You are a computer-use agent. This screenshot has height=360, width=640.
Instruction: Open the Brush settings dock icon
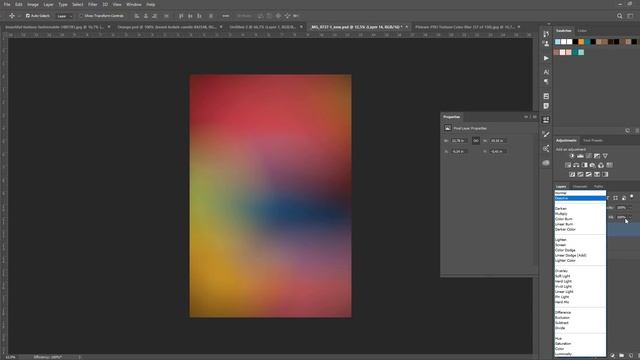(546, 134)
